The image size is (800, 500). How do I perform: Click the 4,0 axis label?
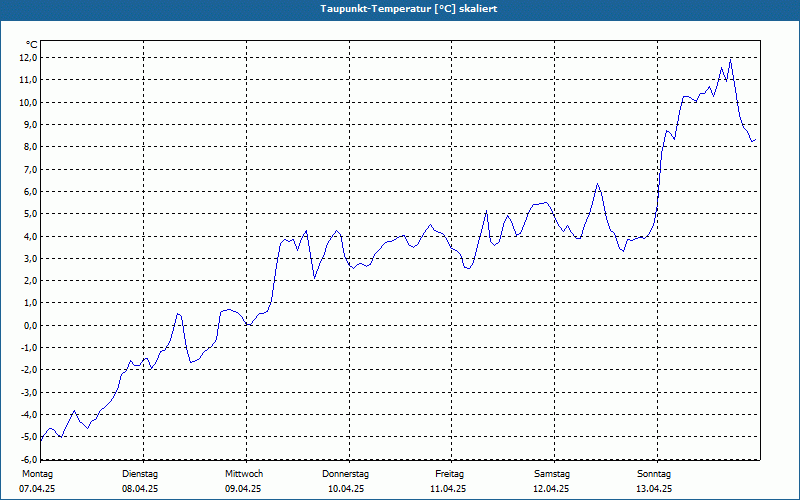coord(30,236)
